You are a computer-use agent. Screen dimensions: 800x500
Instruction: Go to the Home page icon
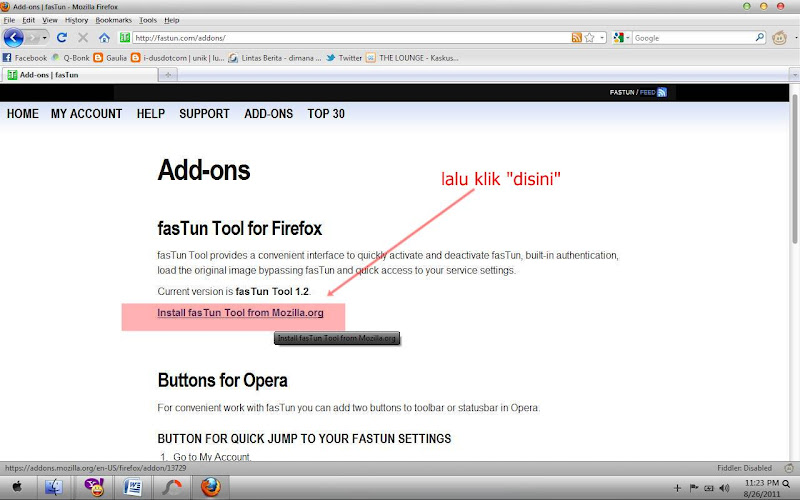pos(104,38)
